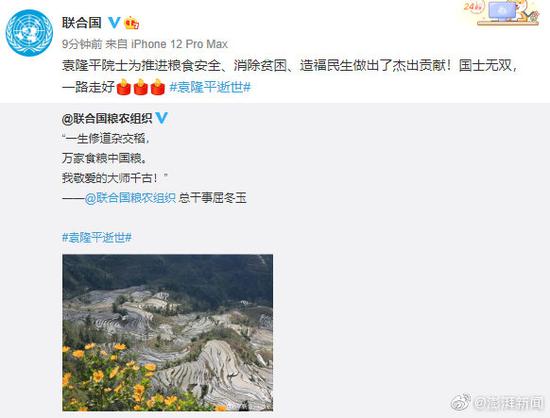Click the blue verified badge beside 联合国
Image resolution: width=550 pixels, height=418 pixels.
114,23
